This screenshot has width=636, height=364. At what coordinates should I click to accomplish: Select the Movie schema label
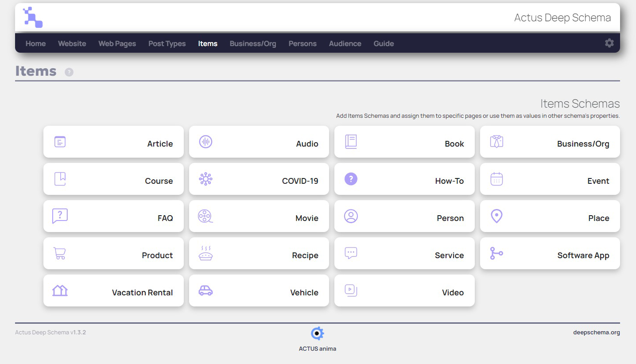coord(307,218)
